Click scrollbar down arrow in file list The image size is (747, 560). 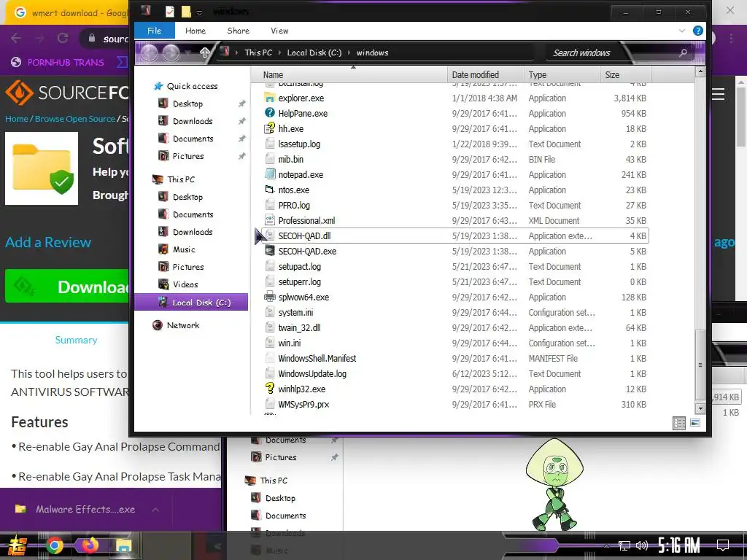[x=700, y=408]
